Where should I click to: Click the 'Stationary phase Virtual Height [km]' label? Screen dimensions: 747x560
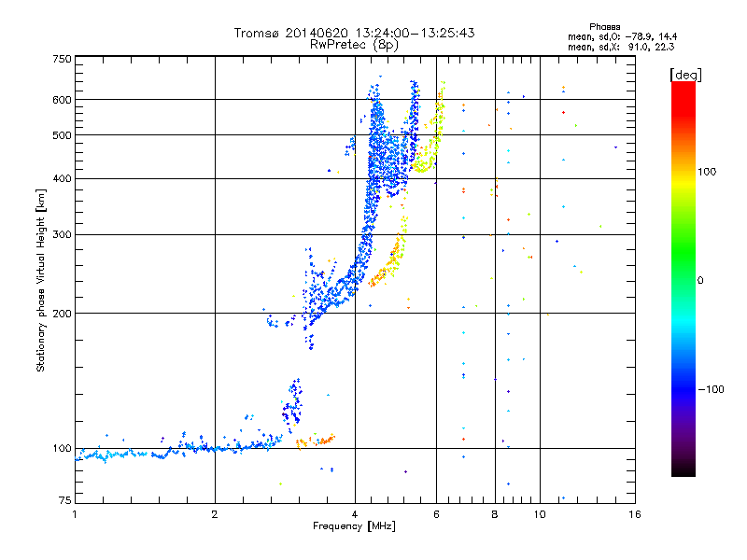(41, 280)
